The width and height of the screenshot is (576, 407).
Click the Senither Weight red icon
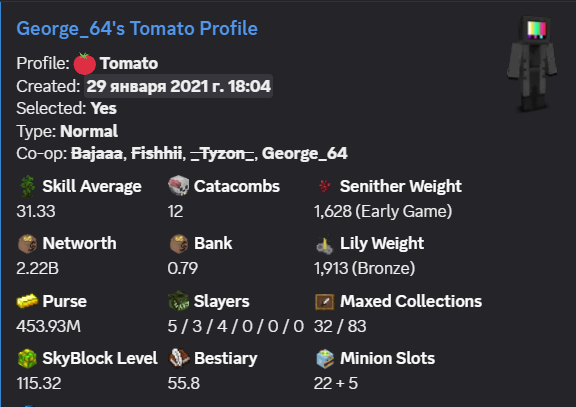pos(325,186)
